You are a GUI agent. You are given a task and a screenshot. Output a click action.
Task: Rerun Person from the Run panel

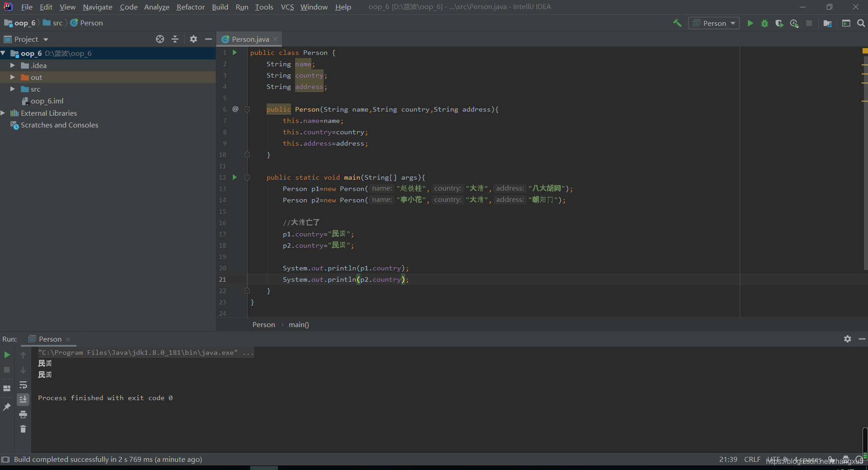(x=7, y=355)
